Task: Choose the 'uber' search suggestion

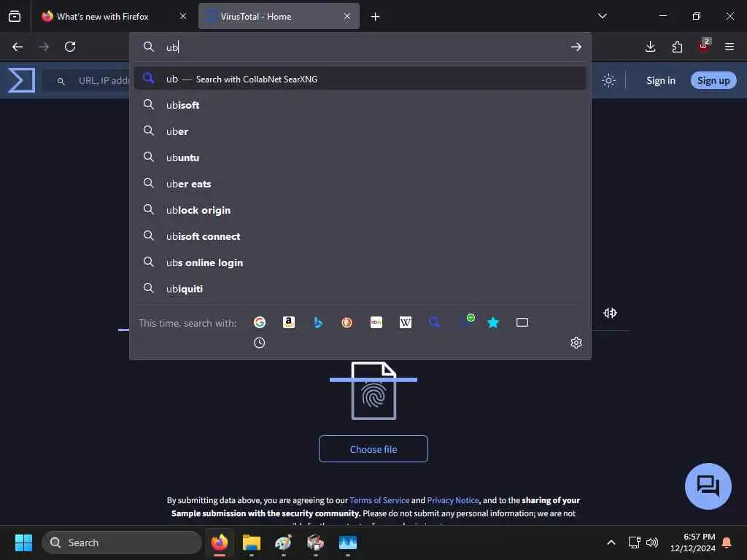Action: [x=360, y=131]
